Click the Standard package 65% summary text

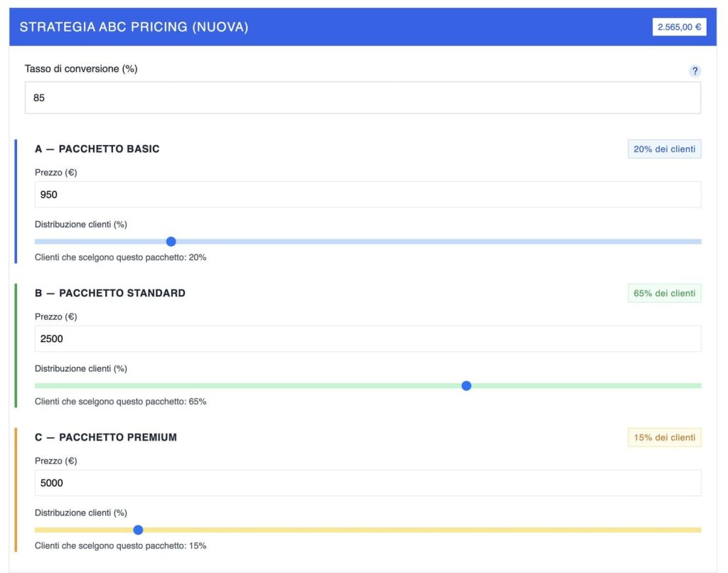click(121, 402)
